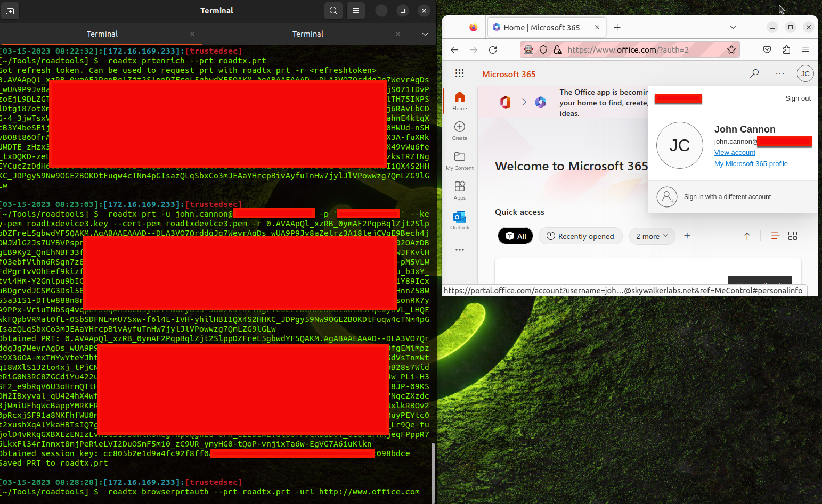Screen dimensions: 822x504
Task: Expand the 2 more filters dropdown
Action: coord(652,236)
